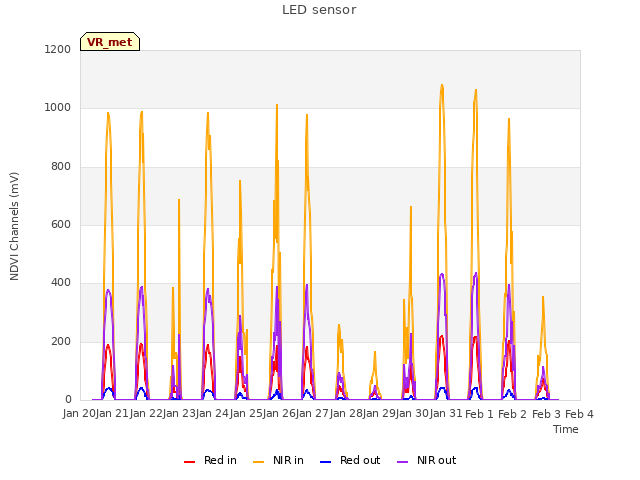Click the blue Red out legend swatch
The image size is (640, 480).
pyautogui.click(x=325, y=462)
